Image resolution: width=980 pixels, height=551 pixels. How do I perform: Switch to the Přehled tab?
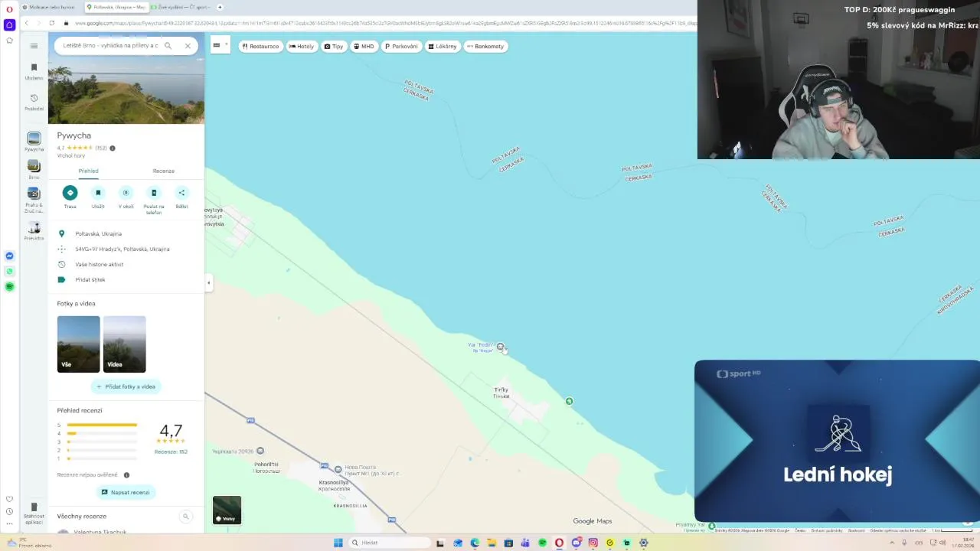click(88, 171)
